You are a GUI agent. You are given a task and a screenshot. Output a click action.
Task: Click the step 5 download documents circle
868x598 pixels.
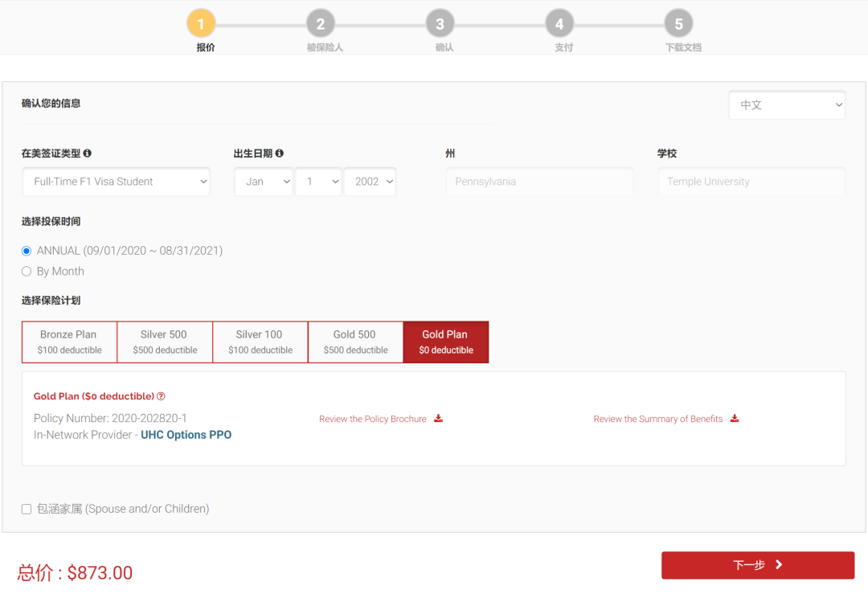(679, 24)
